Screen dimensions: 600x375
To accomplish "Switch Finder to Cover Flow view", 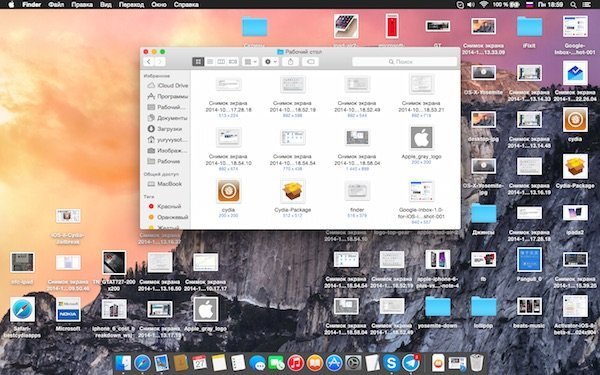I will [x=233, y=62].
